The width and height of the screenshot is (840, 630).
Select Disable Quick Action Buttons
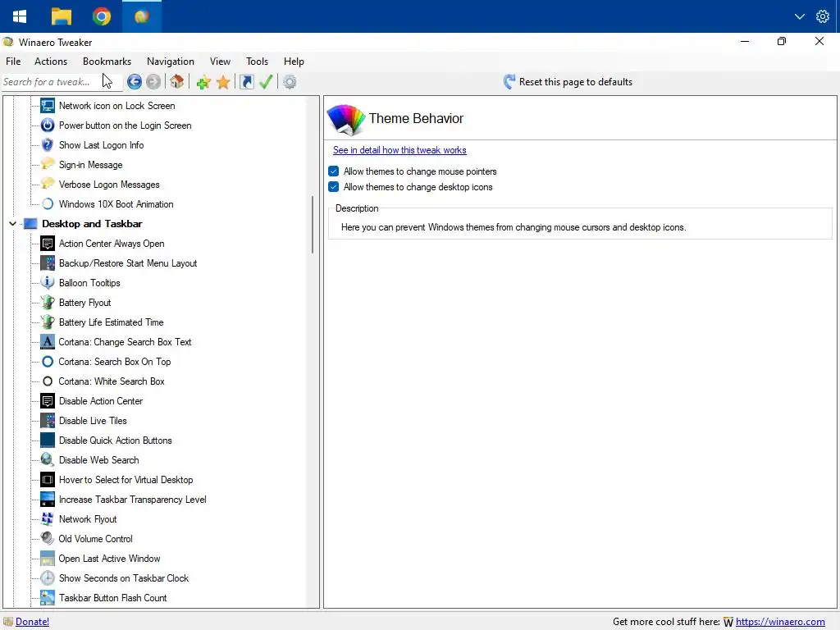[x=115, y=441]
